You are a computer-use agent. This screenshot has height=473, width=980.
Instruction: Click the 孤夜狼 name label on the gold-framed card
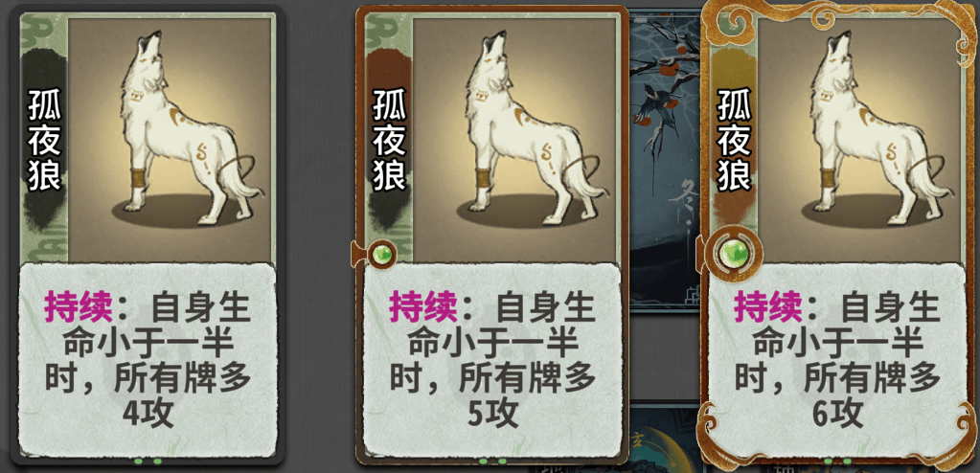tap(733, 140)
